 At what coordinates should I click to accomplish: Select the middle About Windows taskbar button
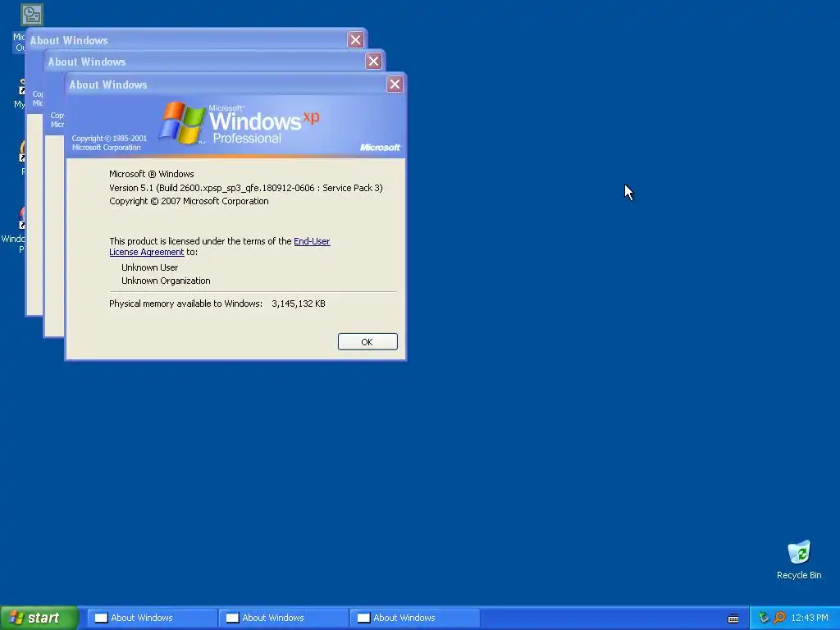click(x=283, y=618)
